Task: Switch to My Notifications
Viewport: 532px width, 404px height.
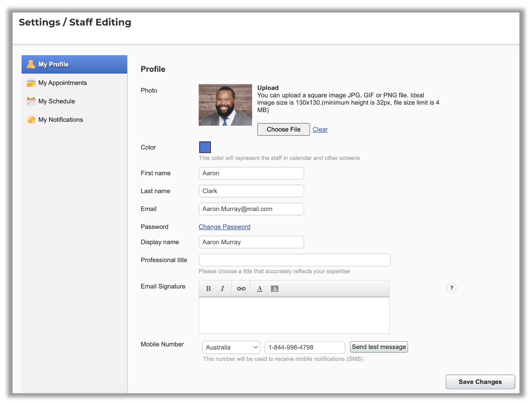Action: 74,120
